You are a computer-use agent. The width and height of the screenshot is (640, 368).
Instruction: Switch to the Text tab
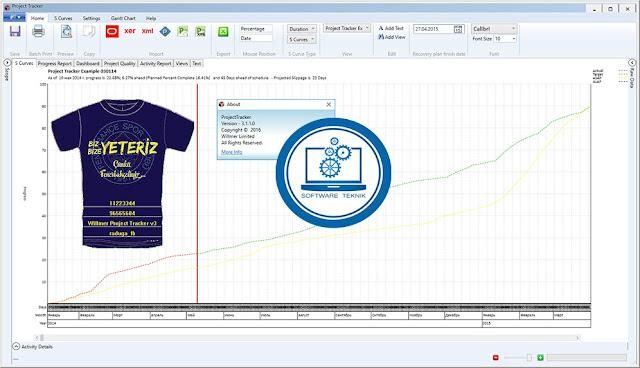197,64
